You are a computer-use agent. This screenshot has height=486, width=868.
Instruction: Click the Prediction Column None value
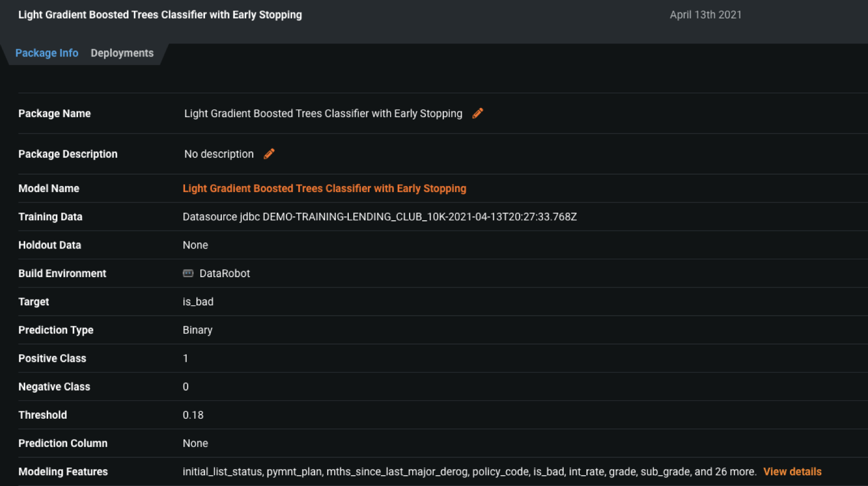pos(195,443)
